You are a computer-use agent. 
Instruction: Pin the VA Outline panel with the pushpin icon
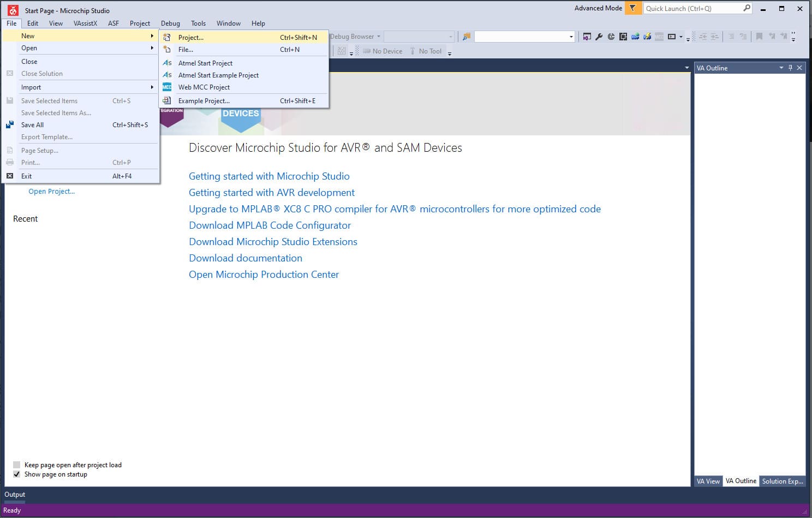point(790,68)
